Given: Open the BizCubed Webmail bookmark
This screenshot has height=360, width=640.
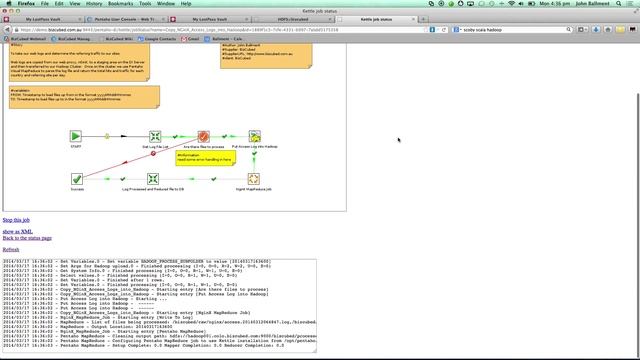Looking at the screenshot, I should (x=25, y=39).
